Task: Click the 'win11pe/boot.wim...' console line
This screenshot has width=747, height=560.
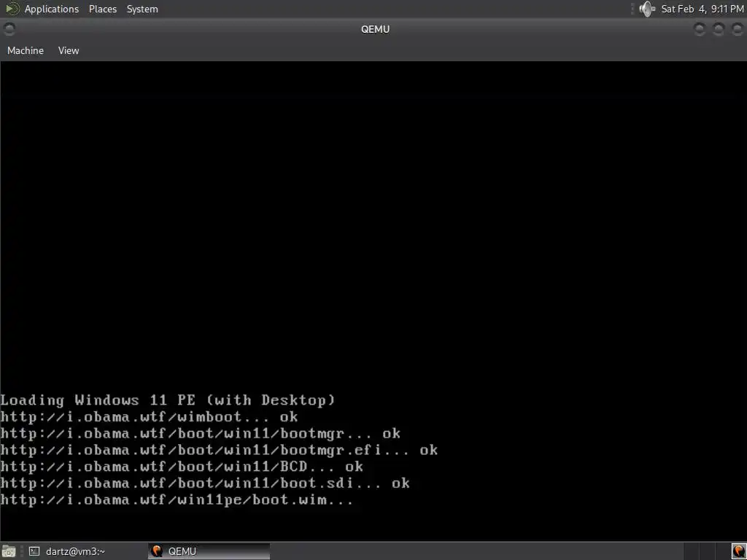Action: pyautogui.click(x=177, y=500)
